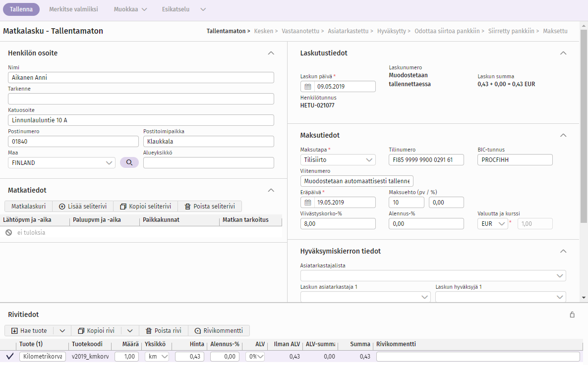Open the Maa country dropdown
This screenshot has height=365, width=588.
pyautogui.click(x=61, y=162)
